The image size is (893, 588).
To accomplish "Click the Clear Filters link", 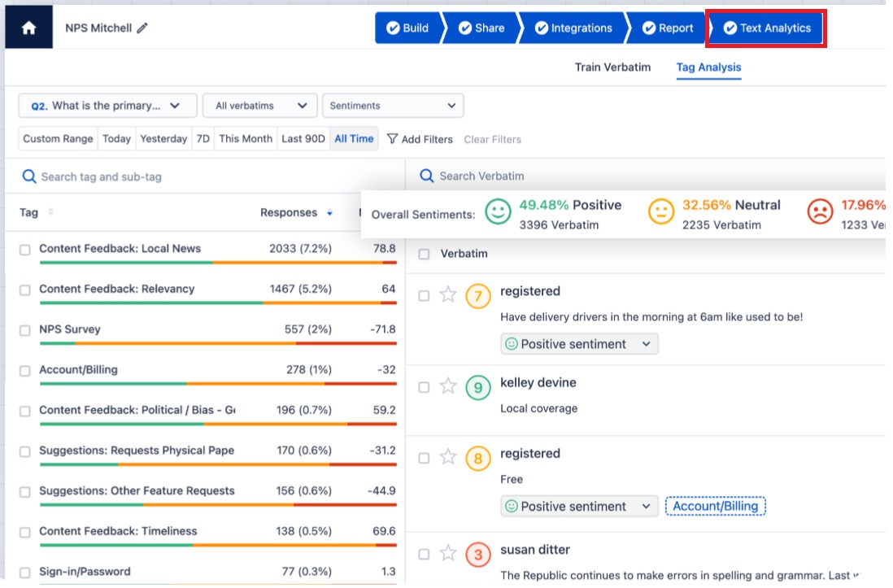I will 492,139.
